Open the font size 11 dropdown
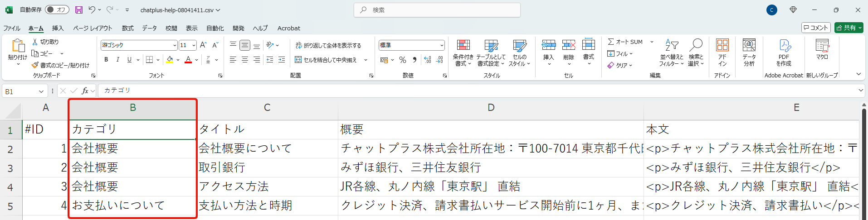868x220 pixels. pyautogui.click(x=194, y=45)
